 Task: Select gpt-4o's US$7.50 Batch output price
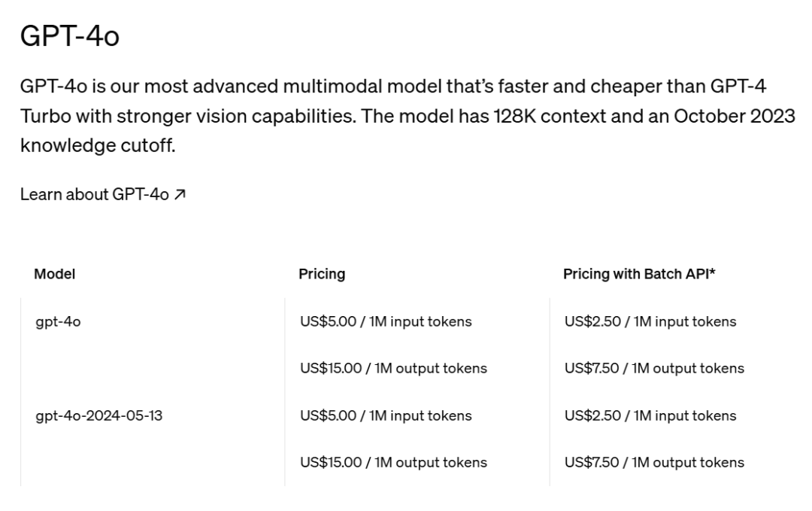pos(654,369)
